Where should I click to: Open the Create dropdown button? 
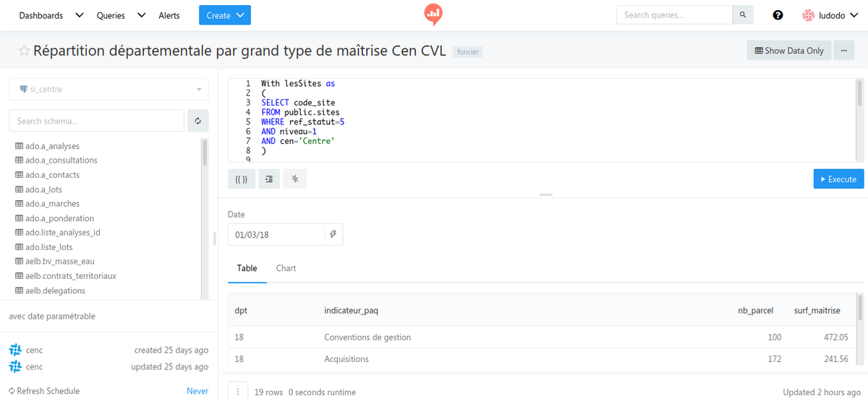click(x=225, y=15)
